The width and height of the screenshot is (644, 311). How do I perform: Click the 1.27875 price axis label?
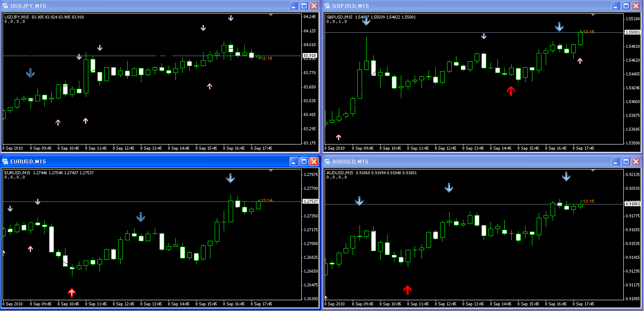click(x=310, y=175)
